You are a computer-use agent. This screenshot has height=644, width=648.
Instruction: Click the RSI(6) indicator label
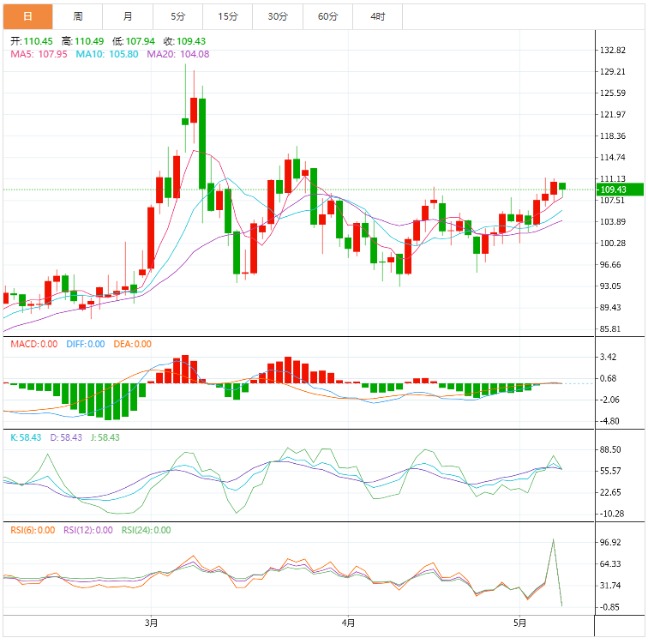(34, 530)
